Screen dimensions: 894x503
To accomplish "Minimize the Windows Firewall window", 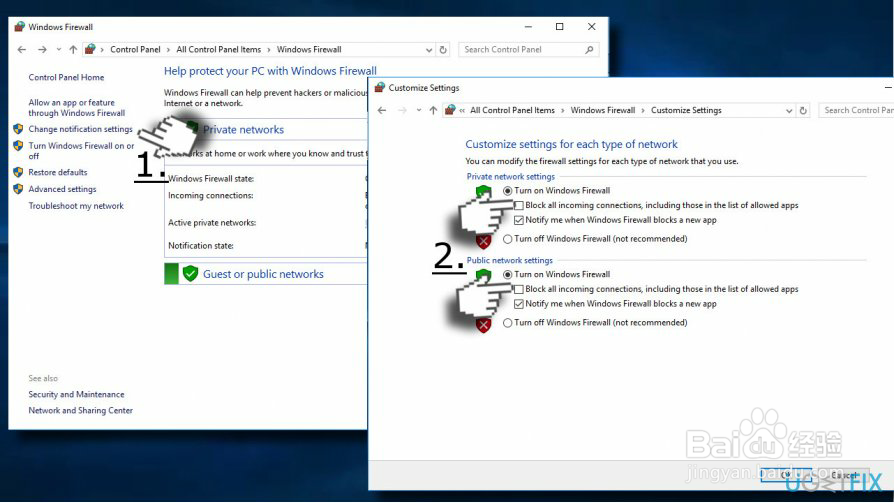I will (x=528, y=26).
